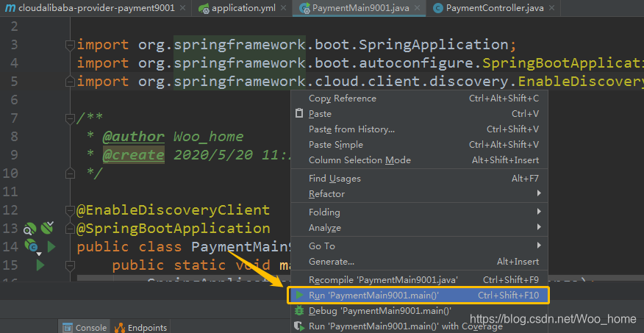
Task: Open the Analyze submenu
Action: (419, 227)
